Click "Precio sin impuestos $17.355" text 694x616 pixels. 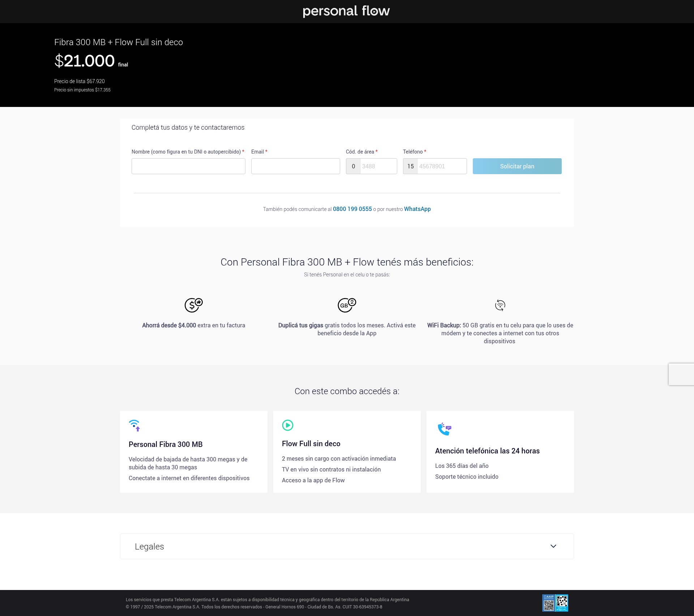click(x=82, y=90)
